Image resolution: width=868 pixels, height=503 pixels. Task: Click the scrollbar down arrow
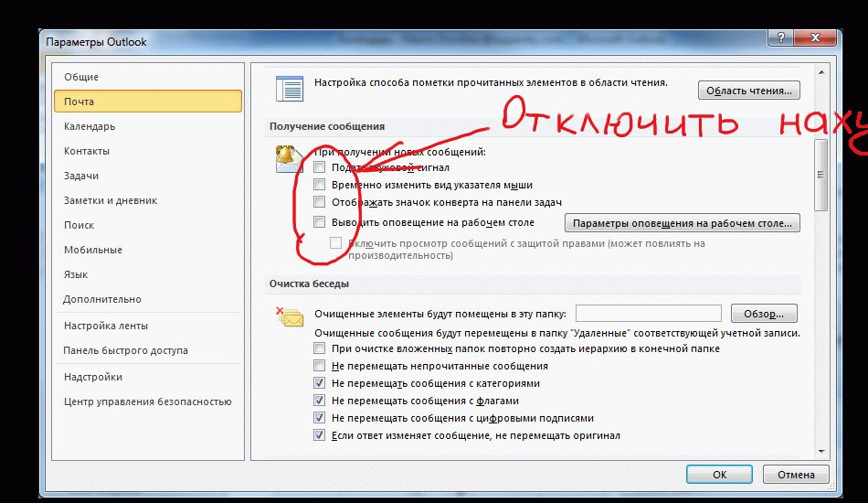coord(821,452)
